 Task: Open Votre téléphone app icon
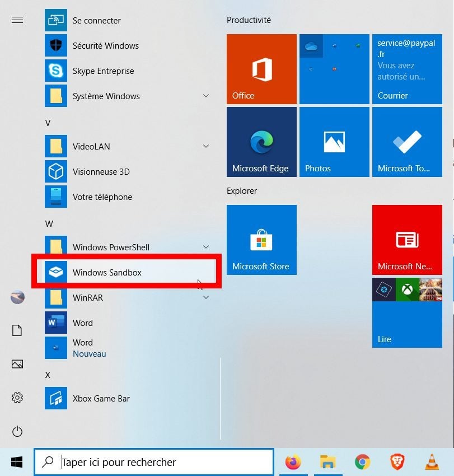tap(56, 197)
